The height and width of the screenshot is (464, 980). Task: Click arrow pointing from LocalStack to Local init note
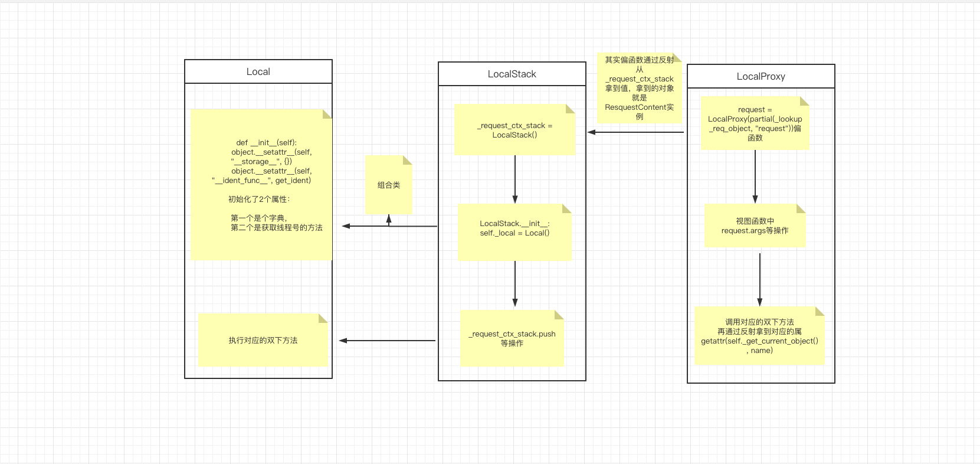389,226
